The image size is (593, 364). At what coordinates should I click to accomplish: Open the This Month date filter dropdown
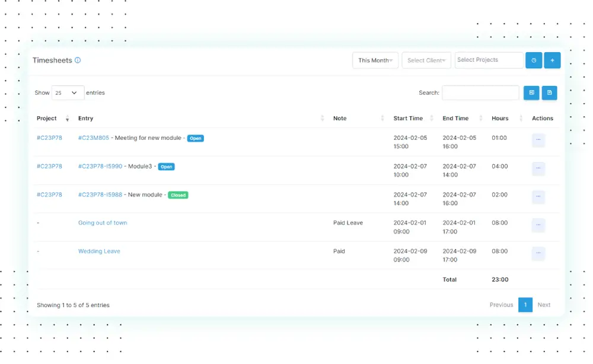pos(375,60)
